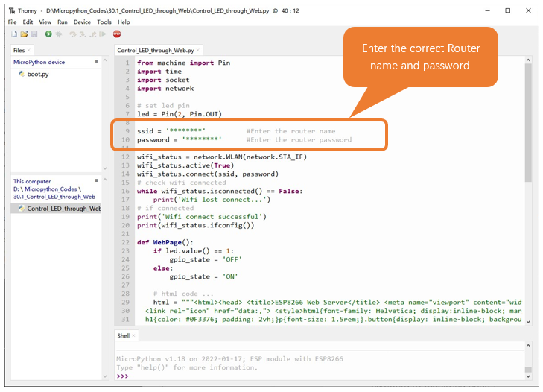543x392 pixels.
Task: Click the editor vertical scrollbar thumb
Action: (528, 123)
